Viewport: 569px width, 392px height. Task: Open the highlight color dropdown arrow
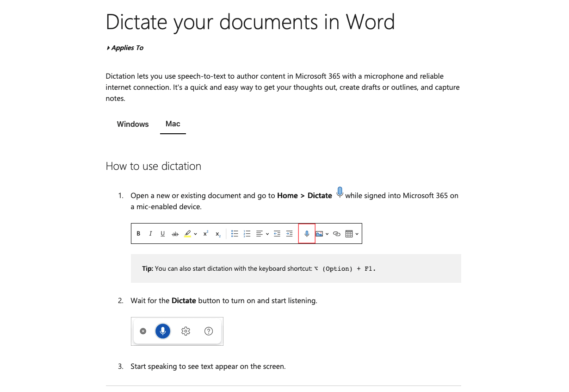pyautogui.click(x=196, y=234)
